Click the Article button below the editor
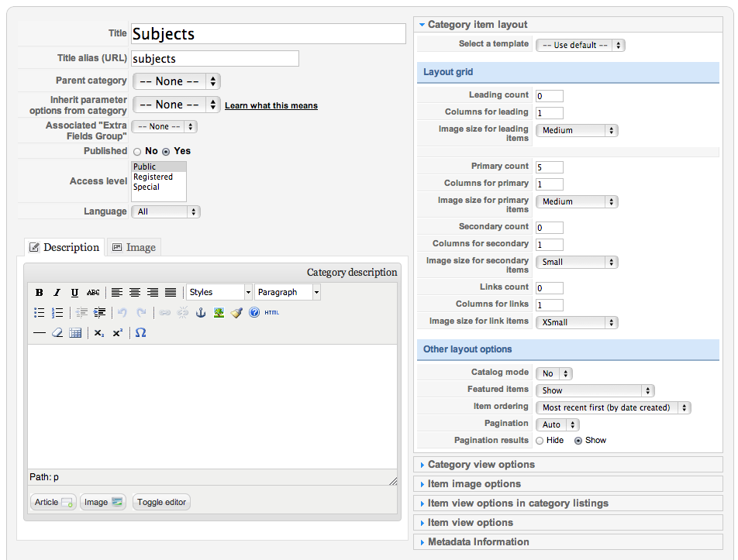 coord(53,502)
